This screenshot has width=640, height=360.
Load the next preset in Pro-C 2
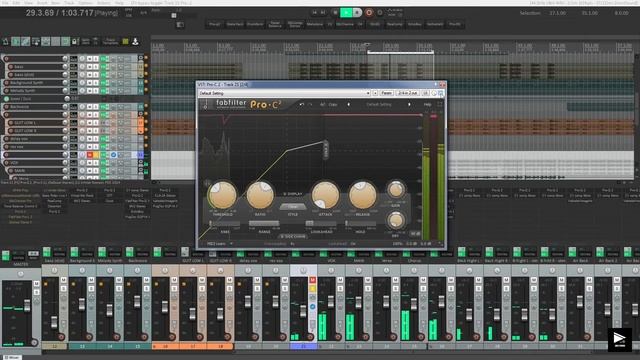[409, 104]
